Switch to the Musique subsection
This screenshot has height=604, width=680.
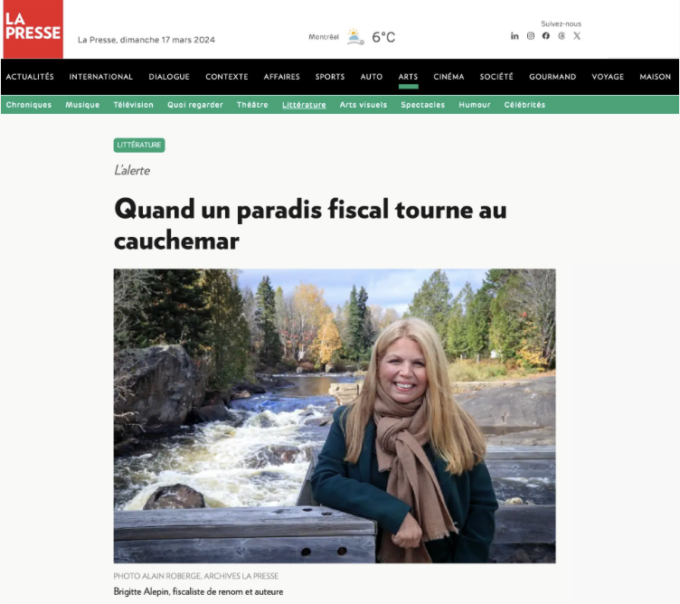click(x=82, y=105)
